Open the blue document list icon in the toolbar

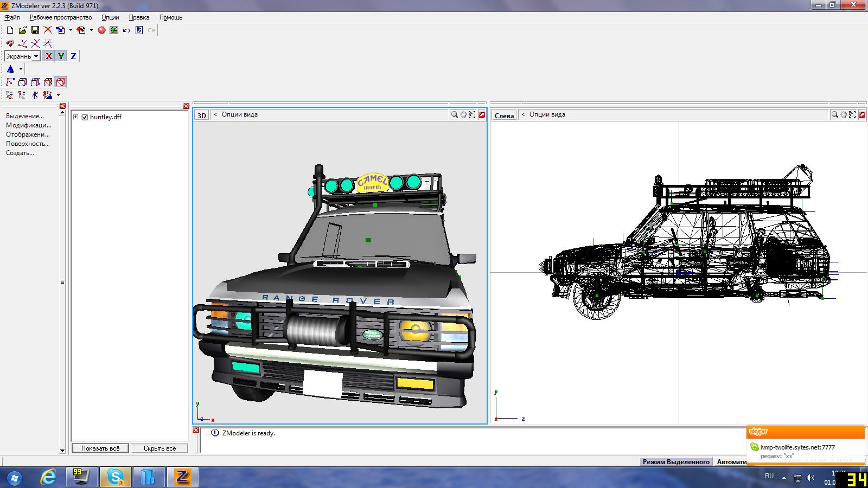pyautogui.click(x=139, y=30)
